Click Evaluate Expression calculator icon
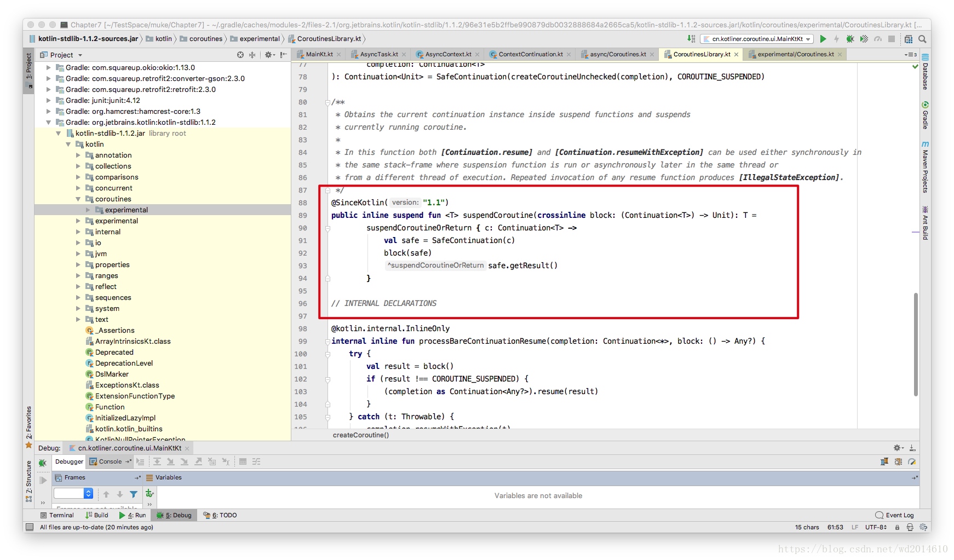This screenshot has height=560, width=954. tap(243, 461)
